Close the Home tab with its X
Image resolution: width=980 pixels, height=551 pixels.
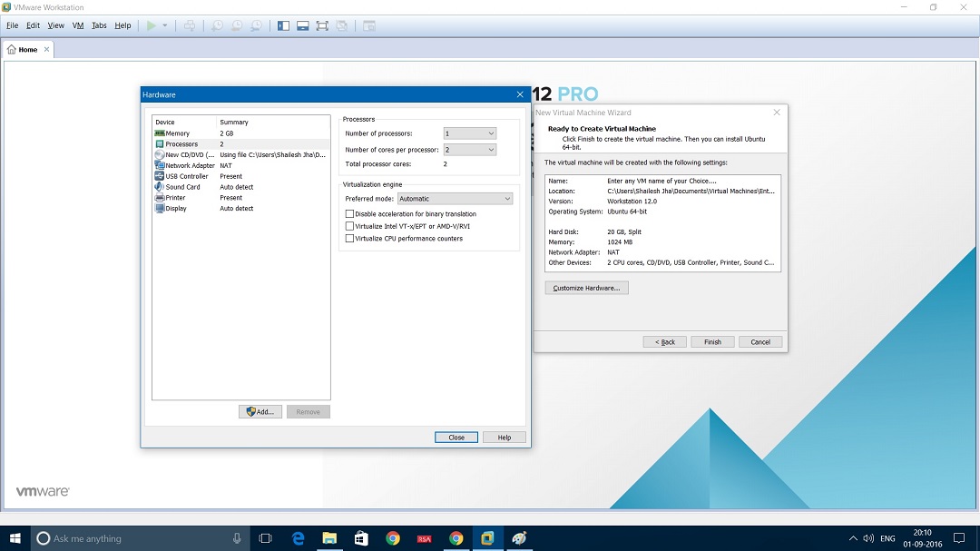[x=46, y=49]
